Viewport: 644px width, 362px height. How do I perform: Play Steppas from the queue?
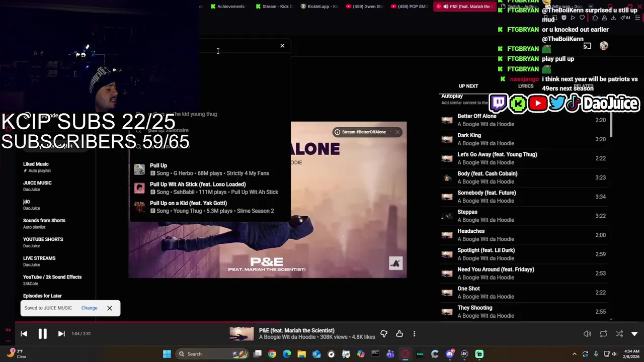(524, 216)
